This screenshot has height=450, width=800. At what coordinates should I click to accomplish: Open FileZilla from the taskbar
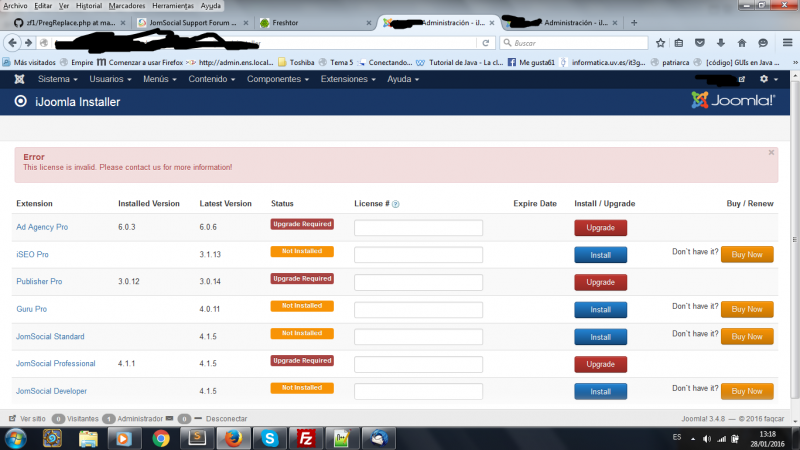306,438
